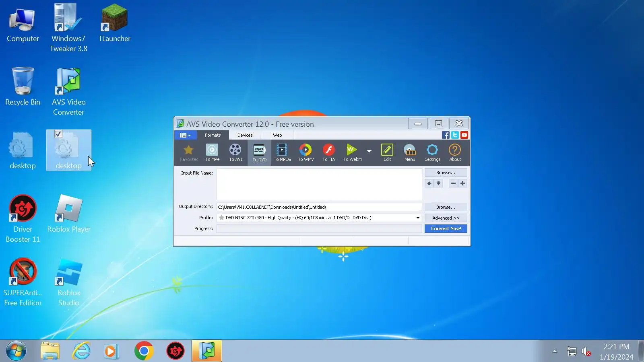The width and height of the screenshot is (644, 362).
Task: Show hidden system tray icons
Action: tap(555, 352)
